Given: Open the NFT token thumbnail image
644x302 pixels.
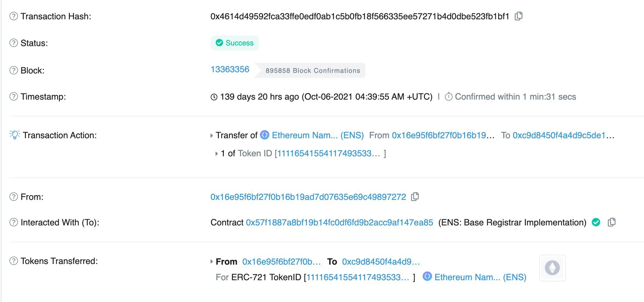Looking at the screenshot, I should (552, 268).
